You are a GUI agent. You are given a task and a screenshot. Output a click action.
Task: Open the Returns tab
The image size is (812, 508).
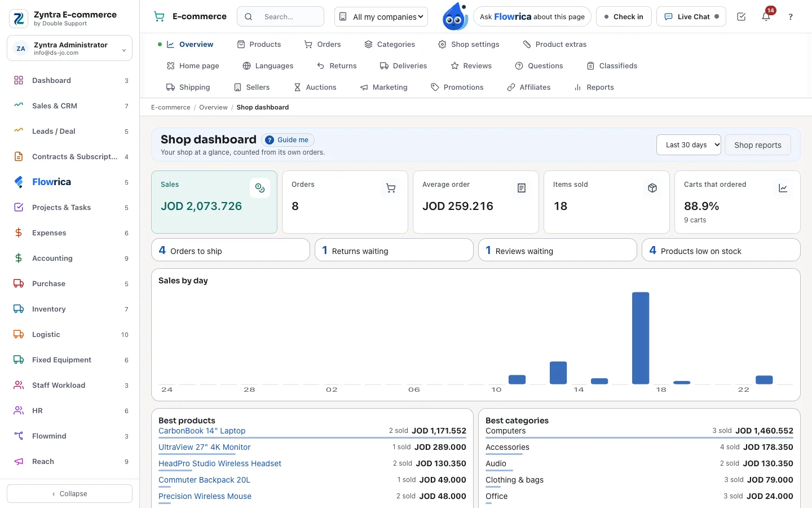click(337, 66)
